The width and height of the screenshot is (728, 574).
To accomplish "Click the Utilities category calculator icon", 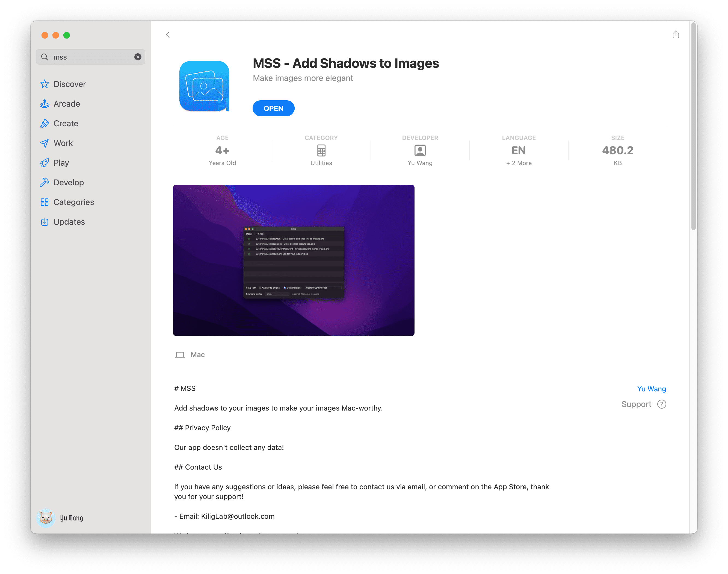I will pos(321,151).
